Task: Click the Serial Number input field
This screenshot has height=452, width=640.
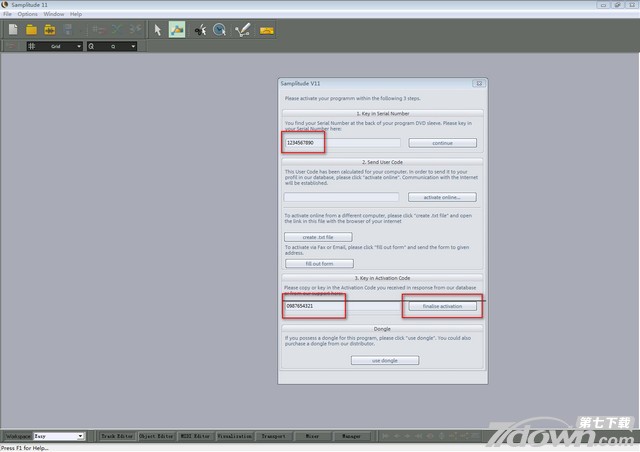Action: 342,143
